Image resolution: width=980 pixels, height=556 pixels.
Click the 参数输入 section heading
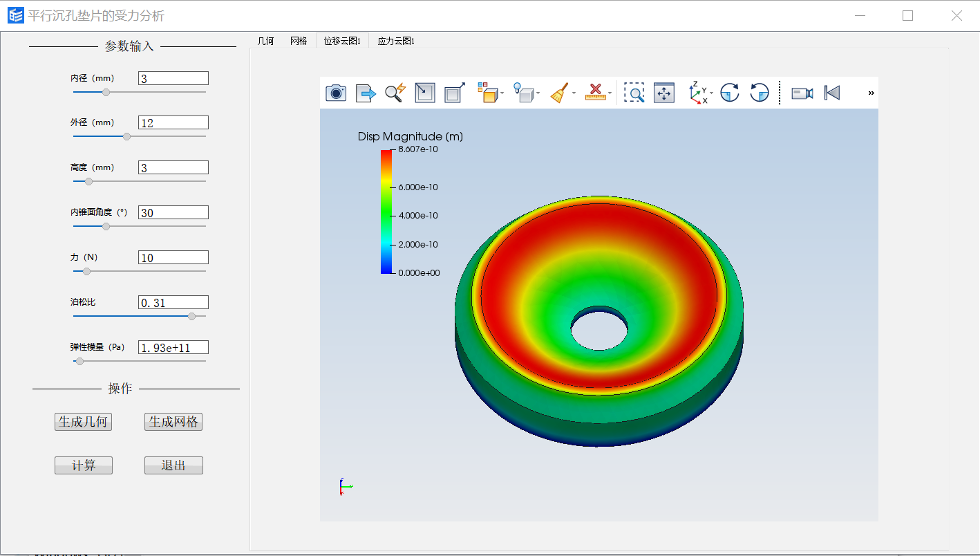point(129,46)
